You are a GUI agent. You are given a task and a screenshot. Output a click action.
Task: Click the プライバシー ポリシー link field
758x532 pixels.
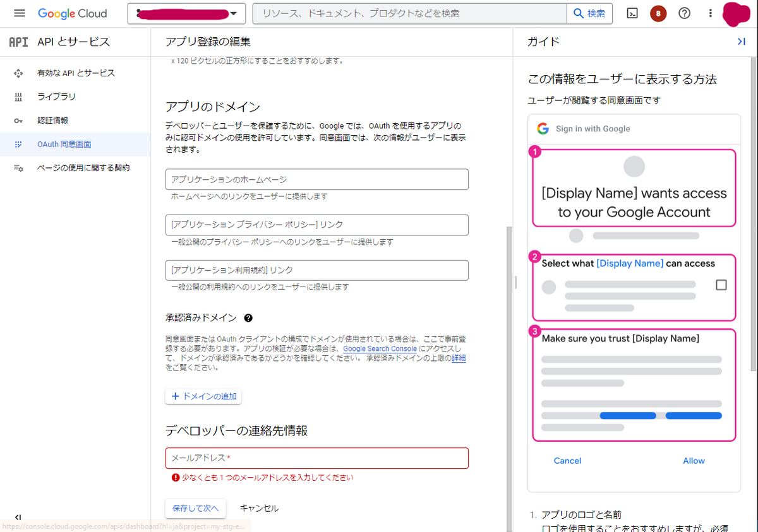click(x=317, y=225)
